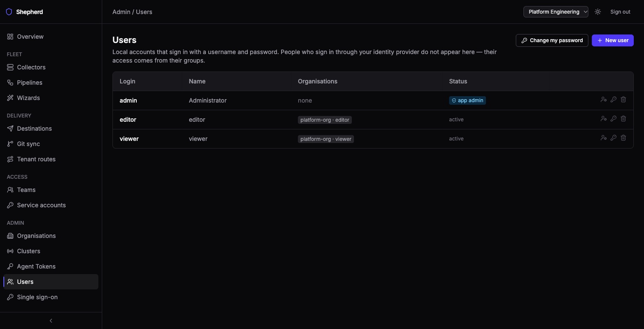This screenshot has height=329, width=644.
Task: Open user settings for the viewer row
Action: click(604, 138)
